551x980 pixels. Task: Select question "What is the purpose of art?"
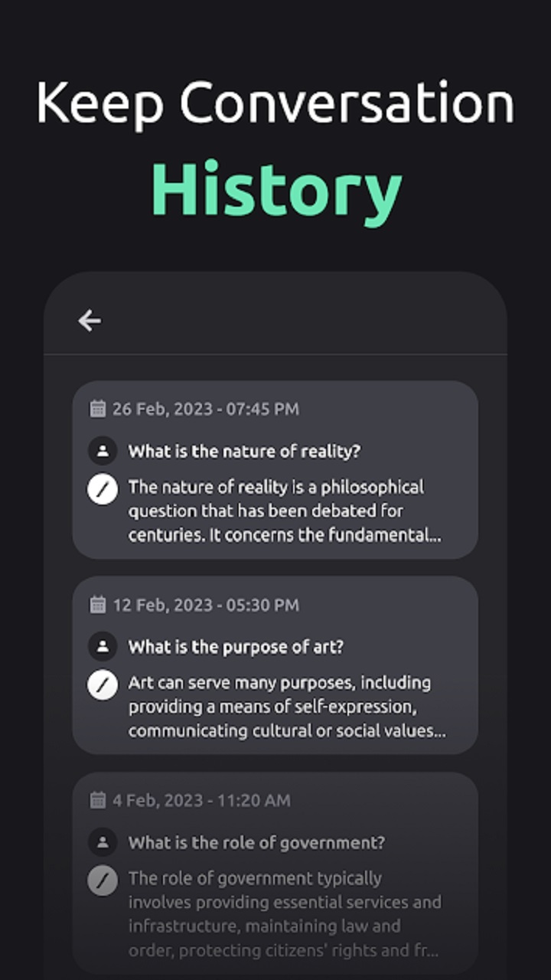(x=236, y=648)
